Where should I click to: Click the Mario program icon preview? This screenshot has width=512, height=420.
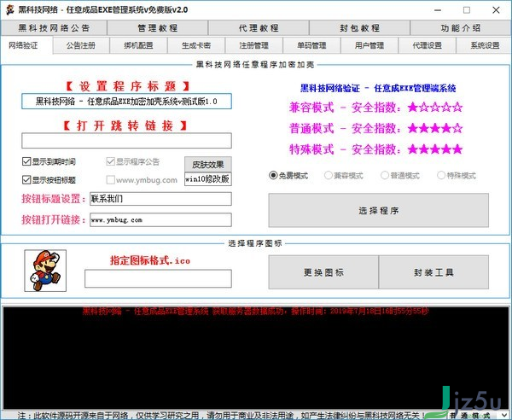point(45,271)
